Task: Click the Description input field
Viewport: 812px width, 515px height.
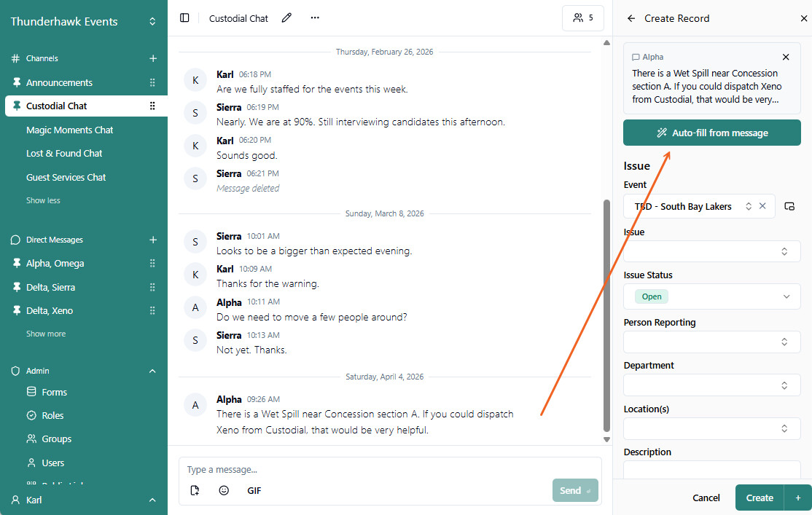Action: click(x=712, y=469)
